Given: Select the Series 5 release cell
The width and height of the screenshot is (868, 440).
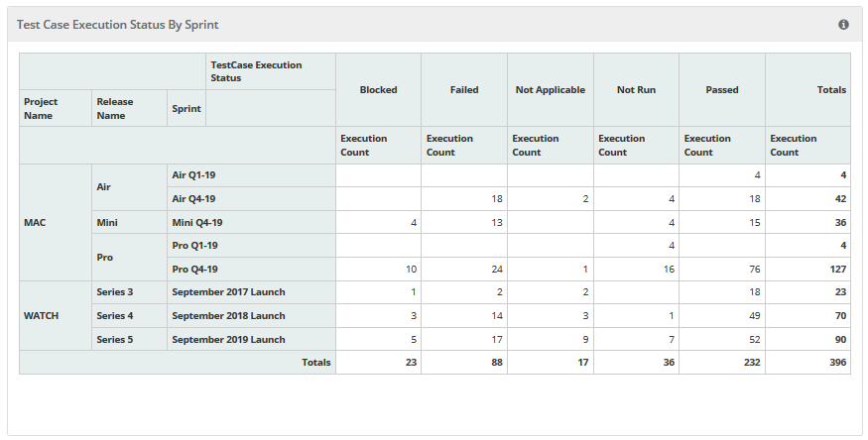Looking at the screenshot, I should pyautogui.click(x=130, y=339).
